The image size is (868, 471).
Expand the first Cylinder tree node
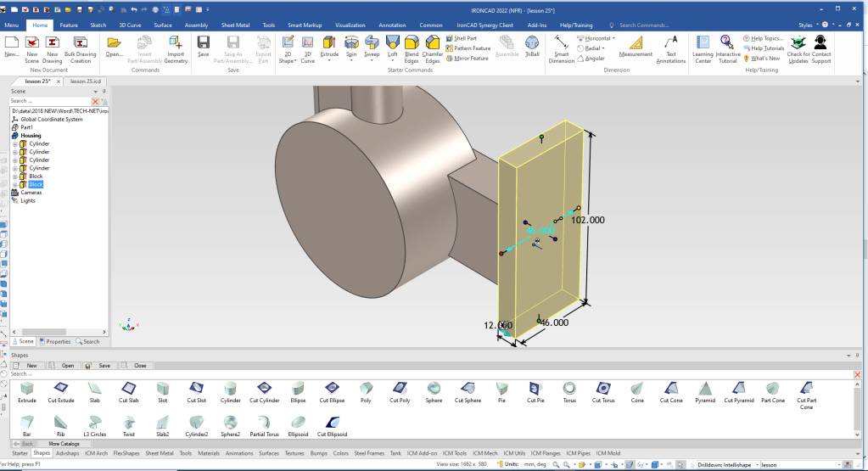[15, 144]
